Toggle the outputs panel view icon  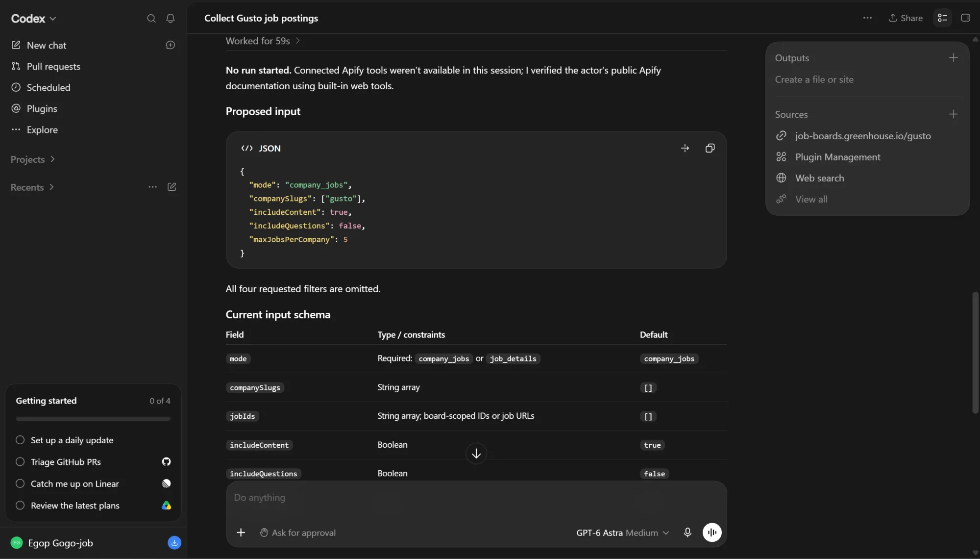coord(942,18)
